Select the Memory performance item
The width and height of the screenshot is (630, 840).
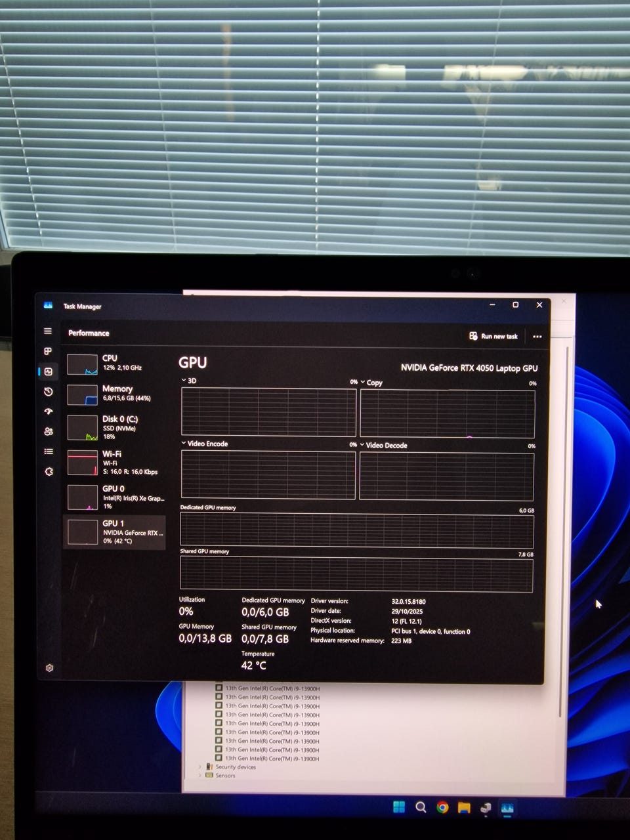[x=114, y=394]
